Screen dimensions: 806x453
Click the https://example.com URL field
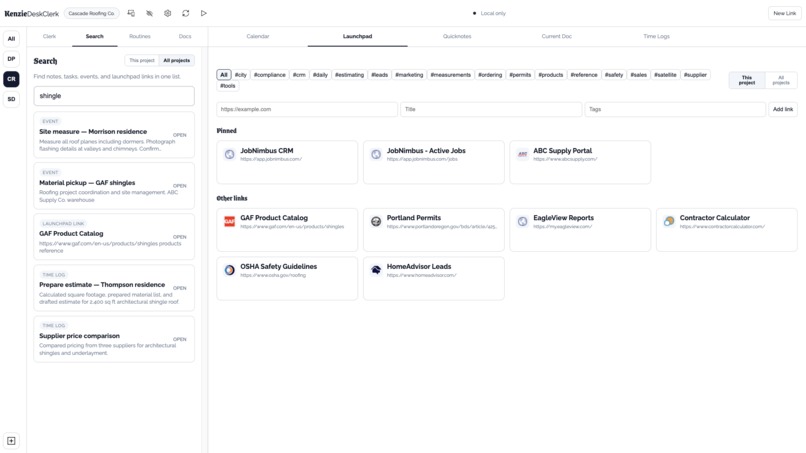point(307,109)
